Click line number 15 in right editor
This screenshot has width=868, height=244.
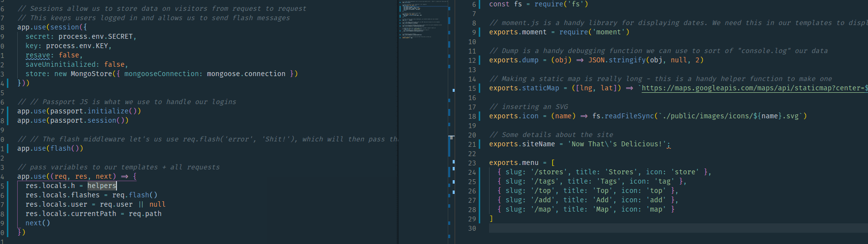472,88
